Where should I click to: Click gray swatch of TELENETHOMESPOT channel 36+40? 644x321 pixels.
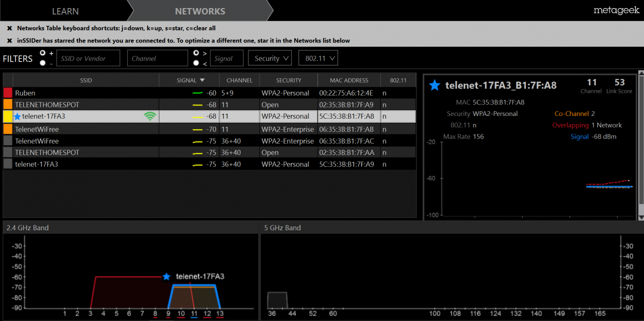click(8, 152)
